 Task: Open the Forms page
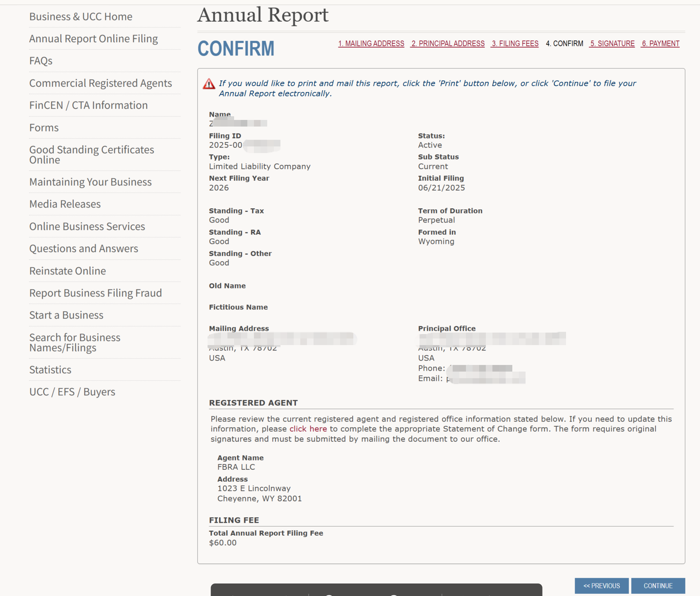(44, 128)
